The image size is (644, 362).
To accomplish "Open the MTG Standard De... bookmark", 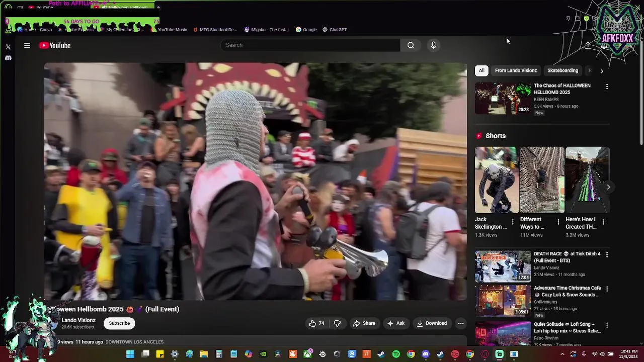I will (215, 30).
